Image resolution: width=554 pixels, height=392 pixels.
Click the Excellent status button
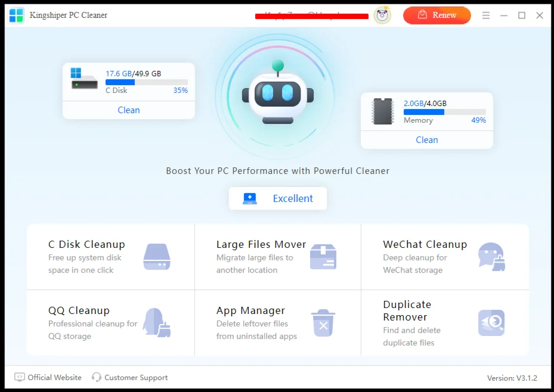pyautogui.click(x=278, y=198)
